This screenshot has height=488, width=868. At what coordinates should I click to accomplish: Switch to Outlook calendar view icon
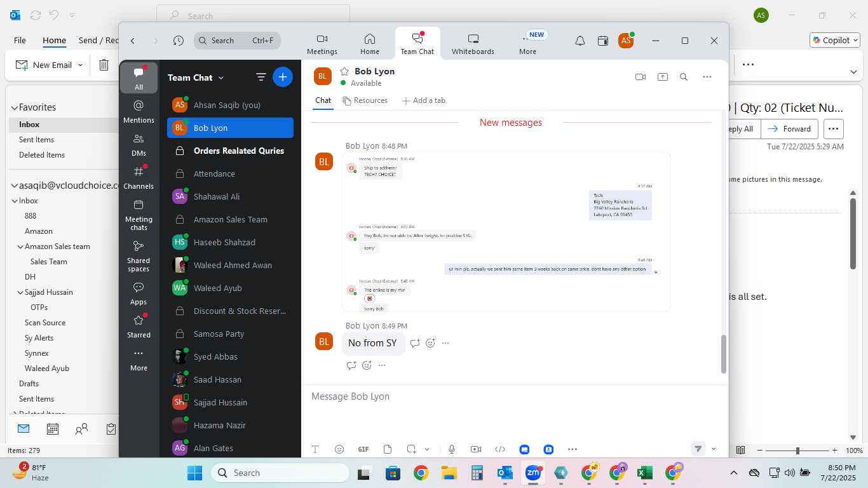click(53, 430)
